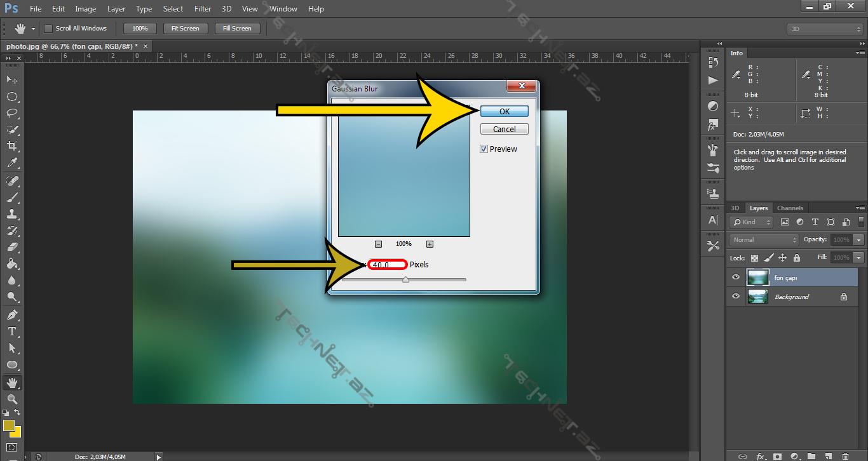Select the Lasso tool
The image size is (868, 461).
(x=12, y=113)
